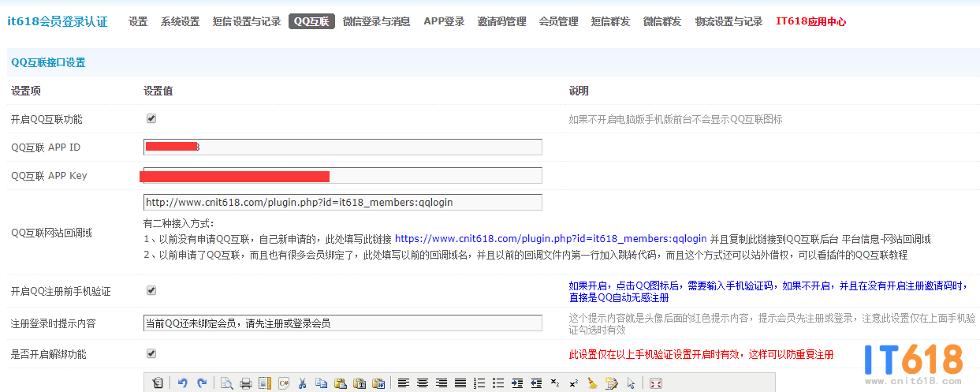This screenshot has height=392, width=980.
Task: Toggle 是否开启解绑功能 checkbox
Action: 151,353
